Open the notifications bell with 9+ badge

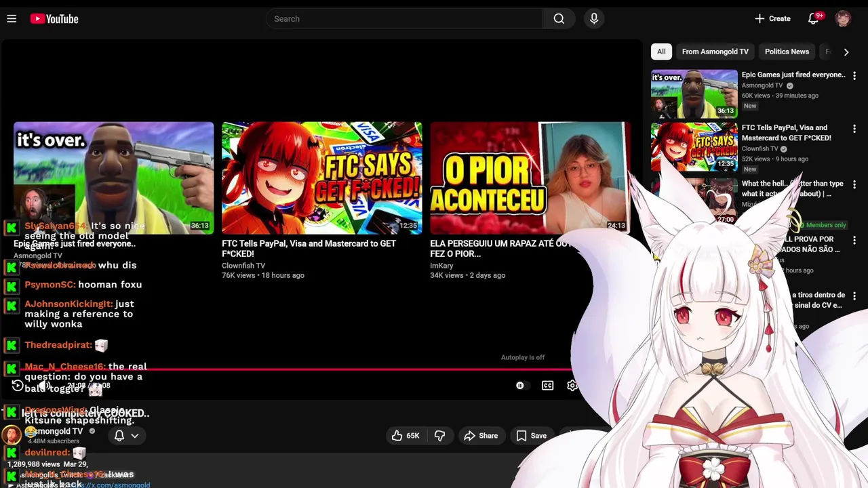814,19
